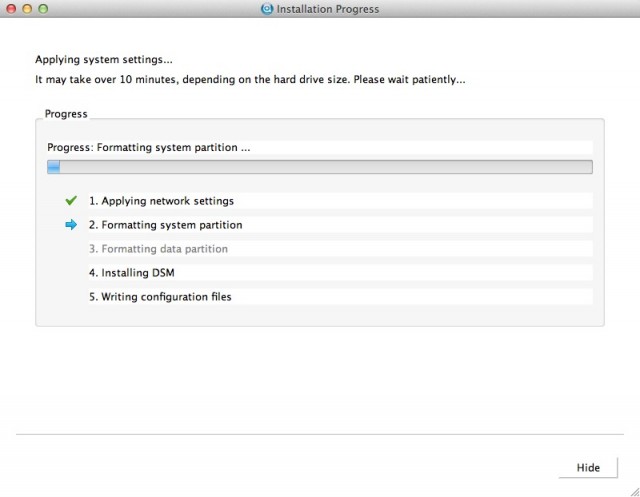Click the Progress group box label
640x497 pixels.
(66, 114)
